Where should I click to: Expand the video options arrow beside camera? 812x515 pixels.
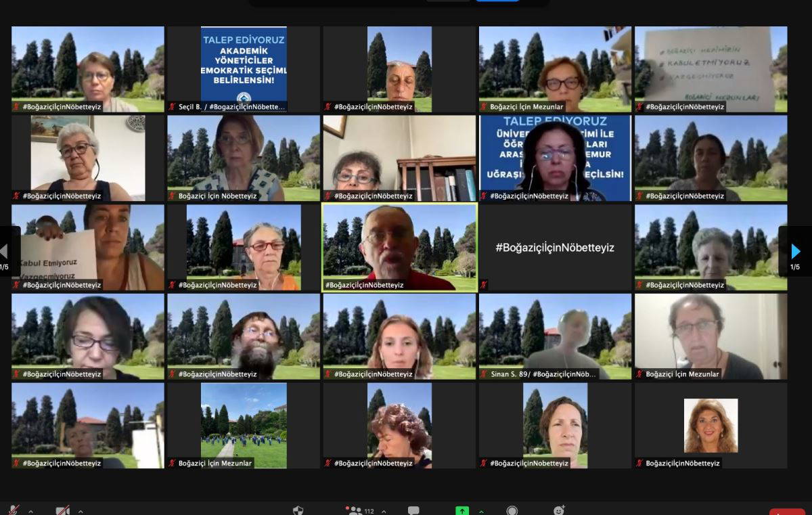point(81,511)
